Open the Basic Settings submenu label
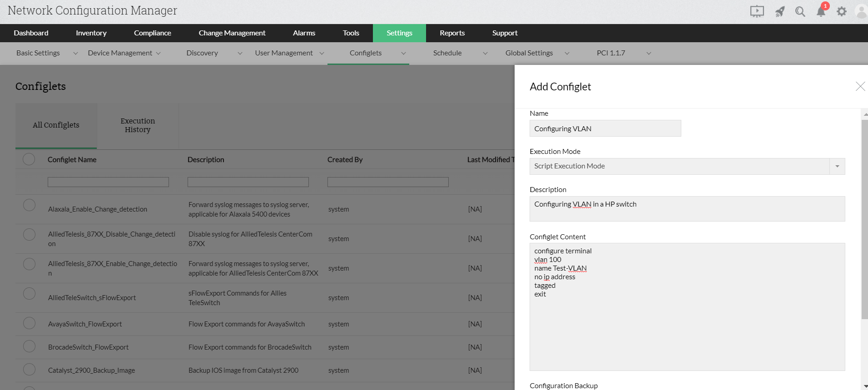Screen dimensions: 868x390 [38, 53]
